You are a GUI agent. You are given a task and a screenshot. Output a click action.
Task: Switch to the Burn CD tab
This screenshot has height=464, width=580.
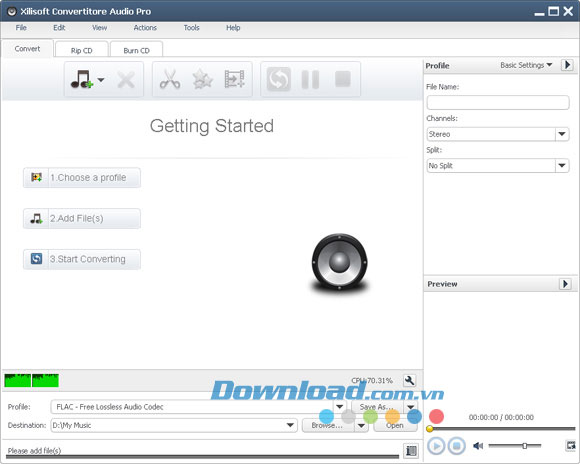(x=136, y=50)
